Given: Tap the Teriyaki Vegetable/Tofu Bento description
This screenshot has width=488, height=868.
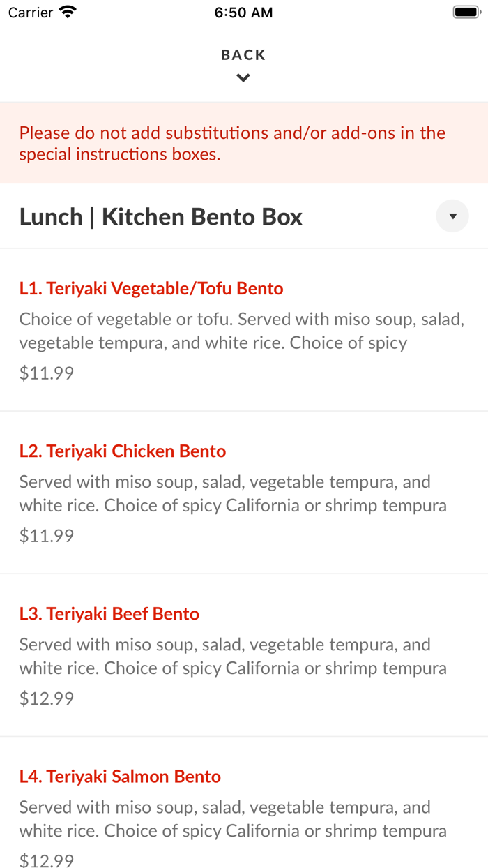Looking at the screenshot, I should [241, 331].
